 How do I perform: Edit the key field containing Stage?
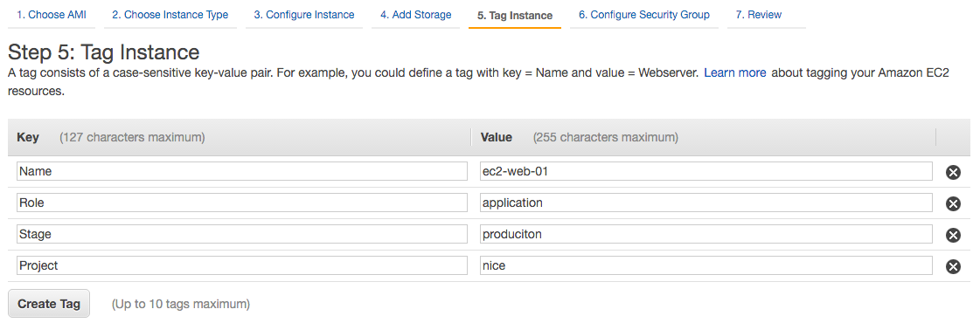coord(242,235)
